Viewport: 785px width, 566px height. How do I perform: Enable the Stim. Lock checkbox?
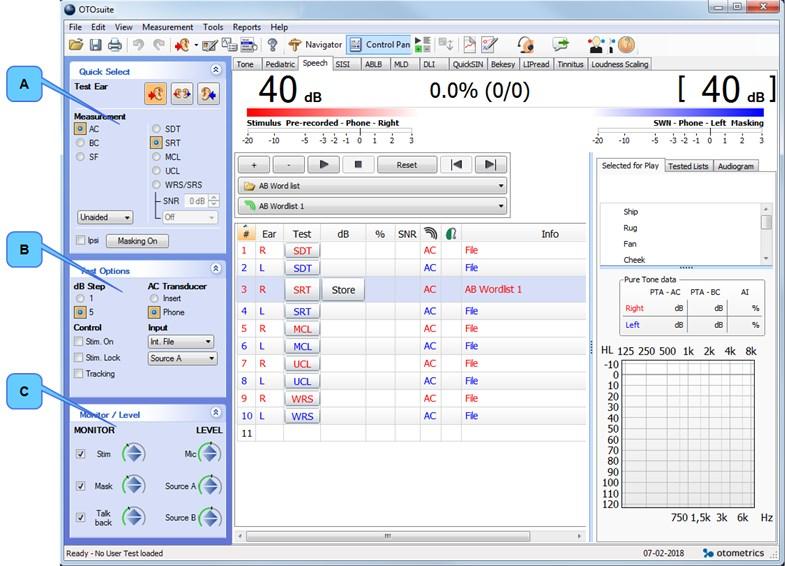click(x=78, y=357)
